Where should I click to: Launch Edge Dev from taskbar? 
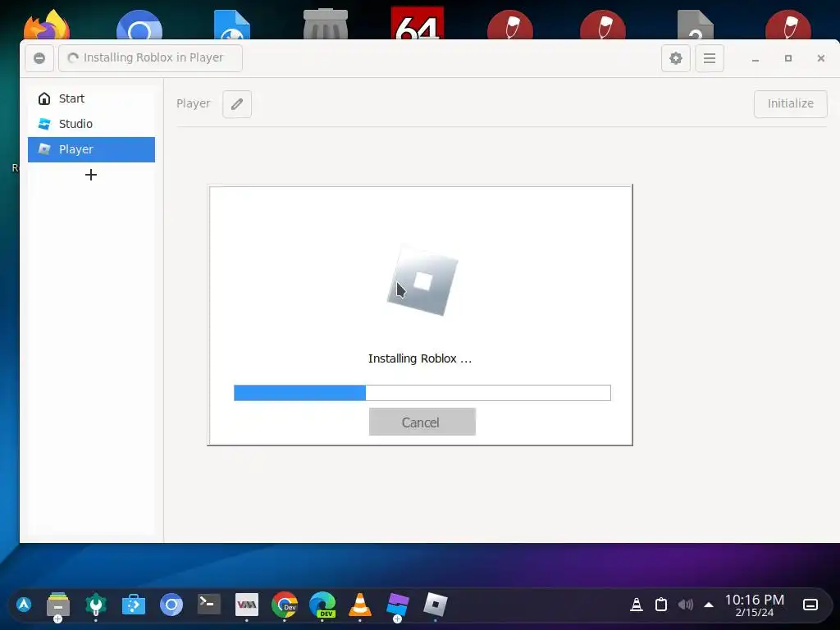pos(322,605)
